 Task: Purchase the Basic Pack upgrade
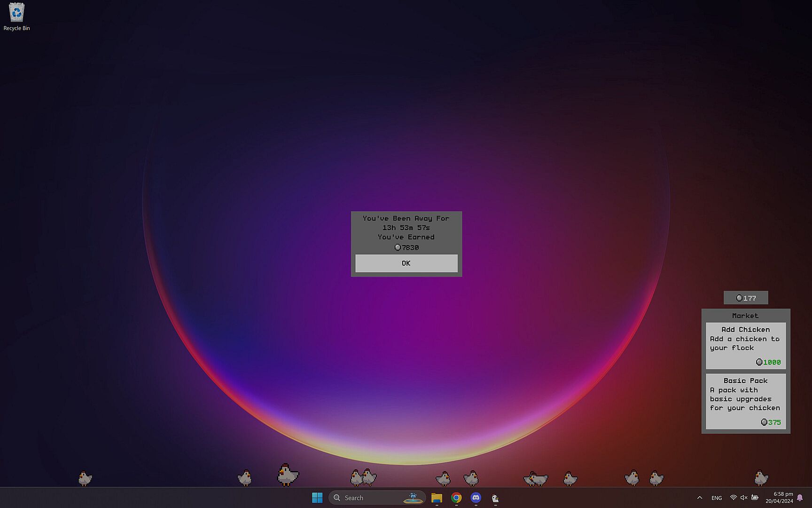(745, 401)
